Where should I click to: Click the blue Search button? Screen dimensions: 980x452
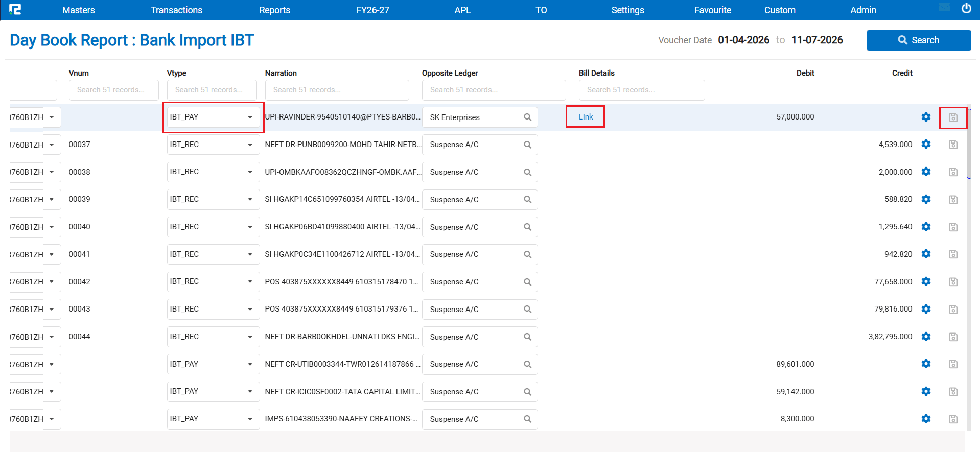919,40
